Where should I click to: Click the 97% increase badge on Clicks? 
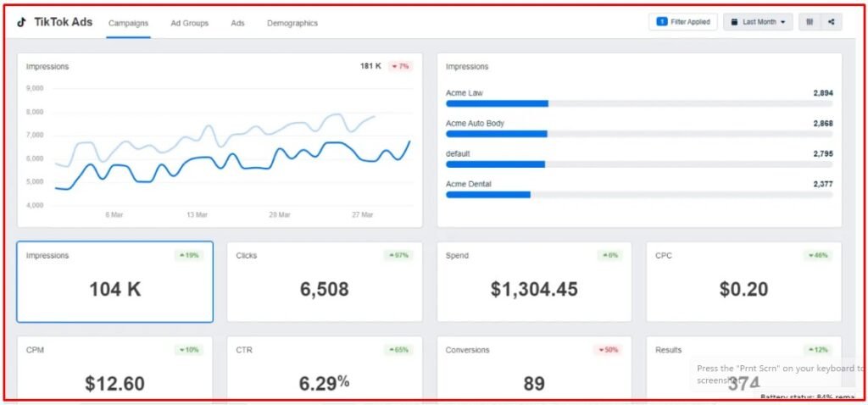tap(398, 255)
